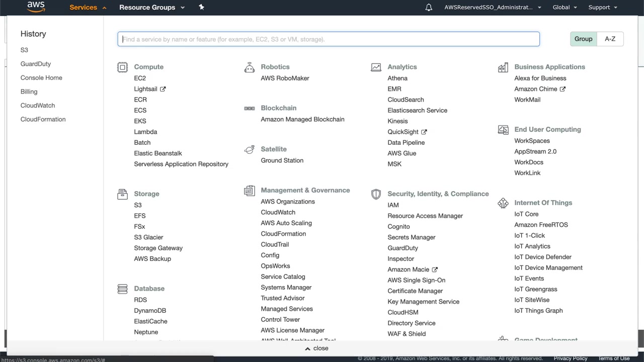This screenshot has height=362, width=644.
Task: Click the Robotics category icon
Action: pos(249,67)
